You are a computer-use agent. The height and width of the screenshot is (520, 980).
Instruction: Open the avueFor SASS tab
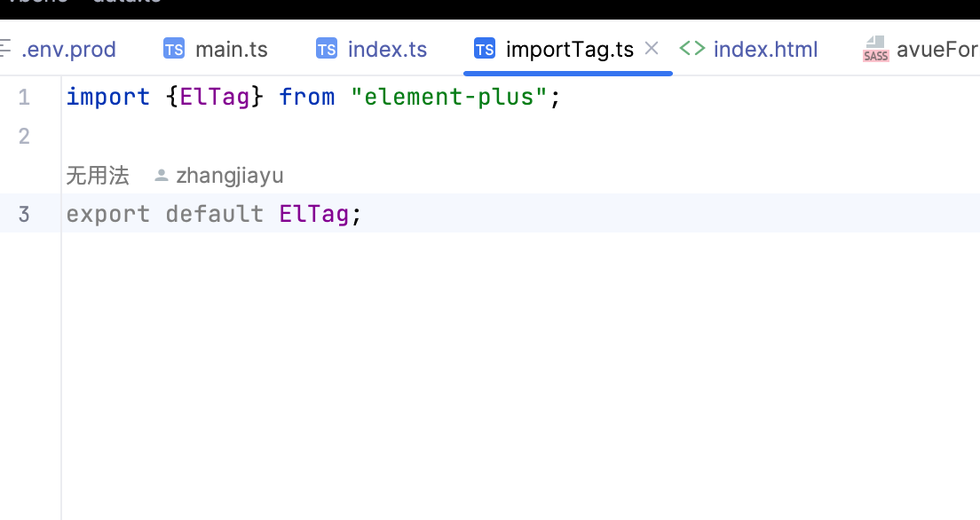[937, 50]
